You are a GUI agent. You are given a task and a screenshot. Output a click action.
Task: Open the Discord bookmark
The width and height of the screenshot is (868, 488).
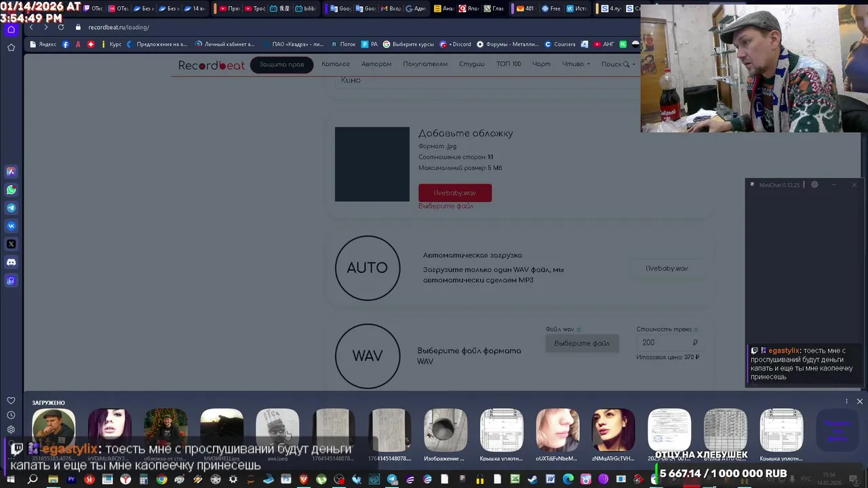(456, 44)
